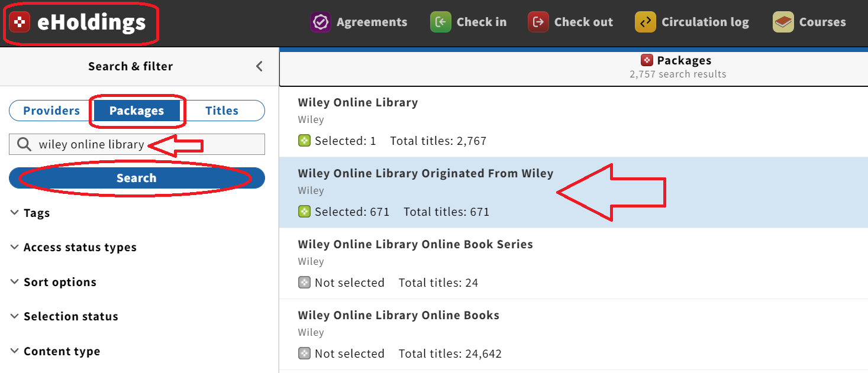Click the blue Search button

(x=137, y=178)
